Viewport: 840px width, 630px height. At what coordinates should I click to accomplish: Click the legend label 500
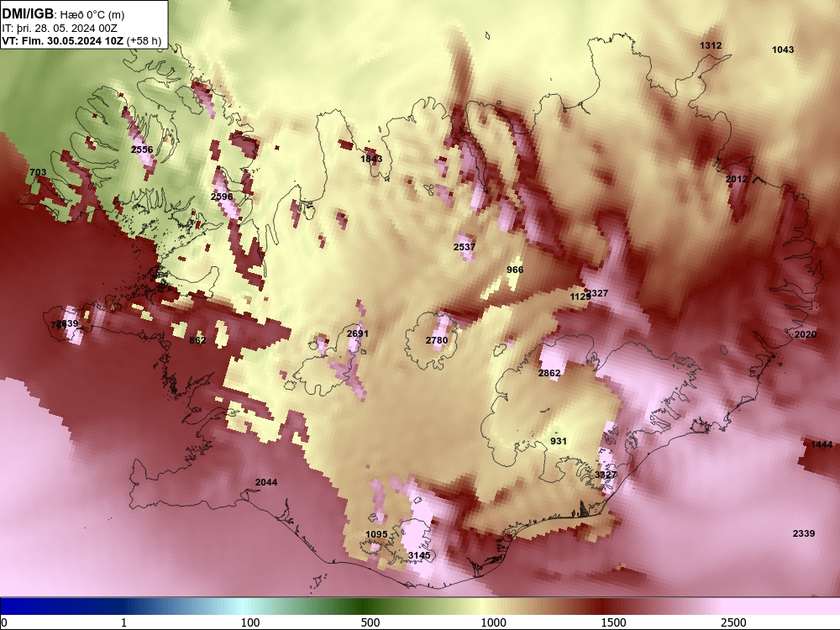(x=370, y=623)
